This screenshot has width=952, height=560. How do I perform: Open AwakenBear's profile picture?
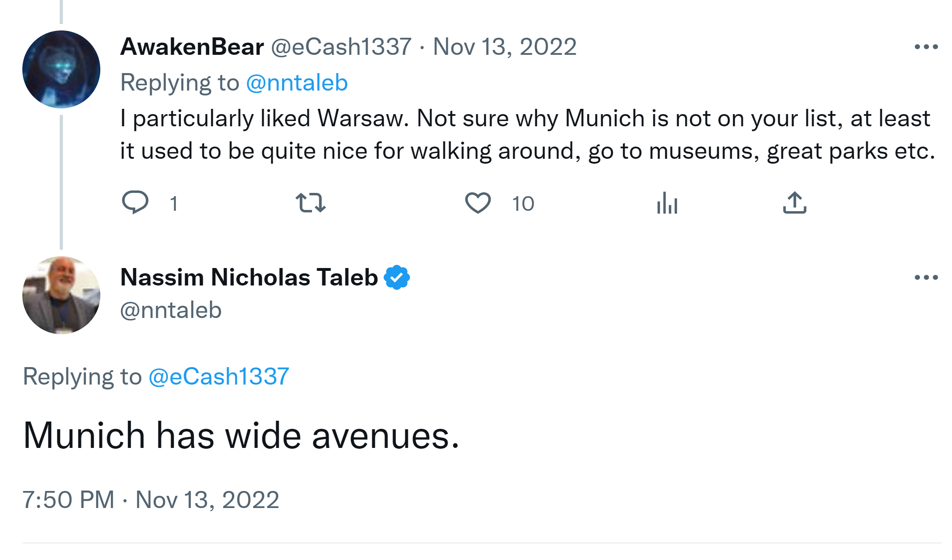61,69
